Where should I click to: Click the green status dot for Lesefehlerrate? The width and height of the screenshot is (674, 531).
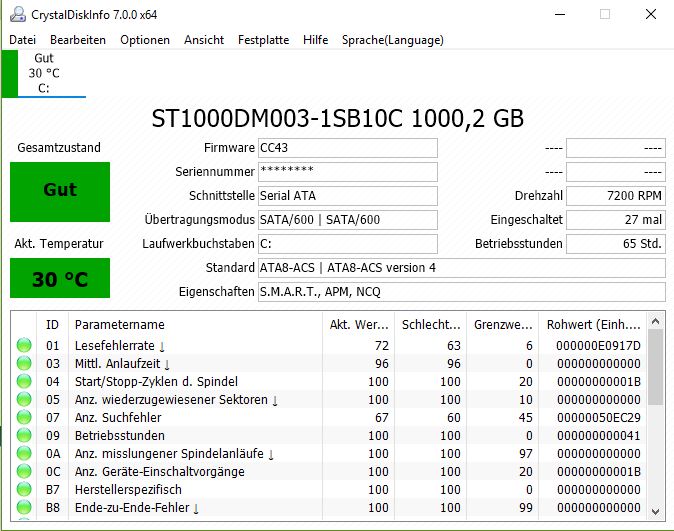[24, 345]
